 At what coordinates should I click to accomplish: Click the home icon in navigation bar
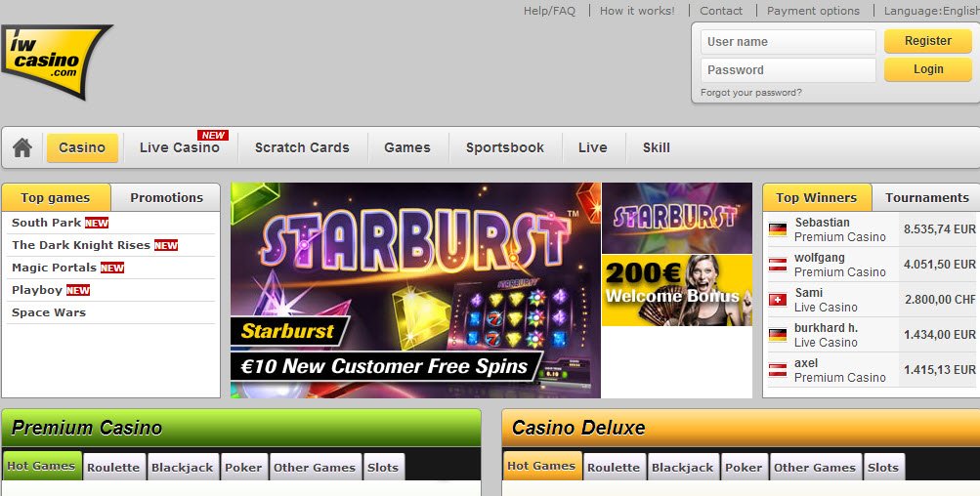22,148
